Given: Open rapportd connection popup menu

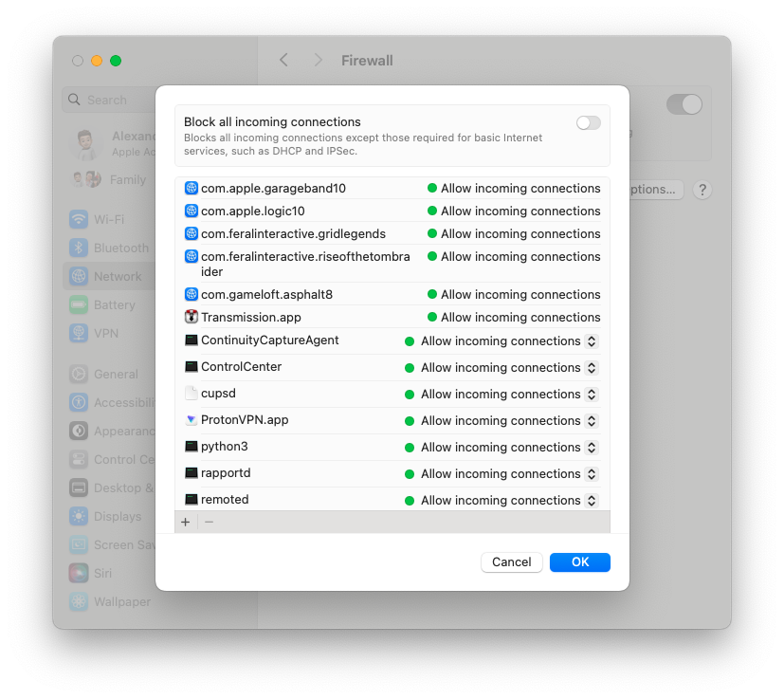Looking at the screenshot, I should (592, 474).
